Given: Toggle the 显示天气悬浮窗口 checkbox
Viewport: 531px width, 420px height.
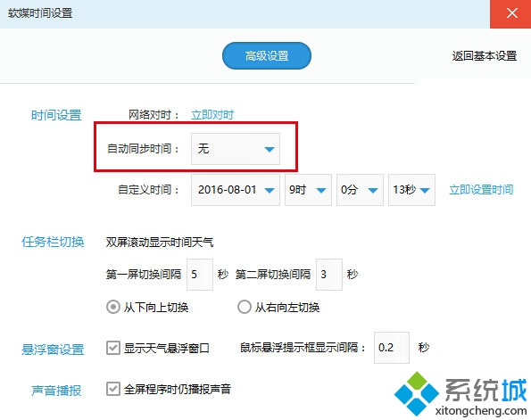Looking at the screenshot, I should click(x=113, y=348).
